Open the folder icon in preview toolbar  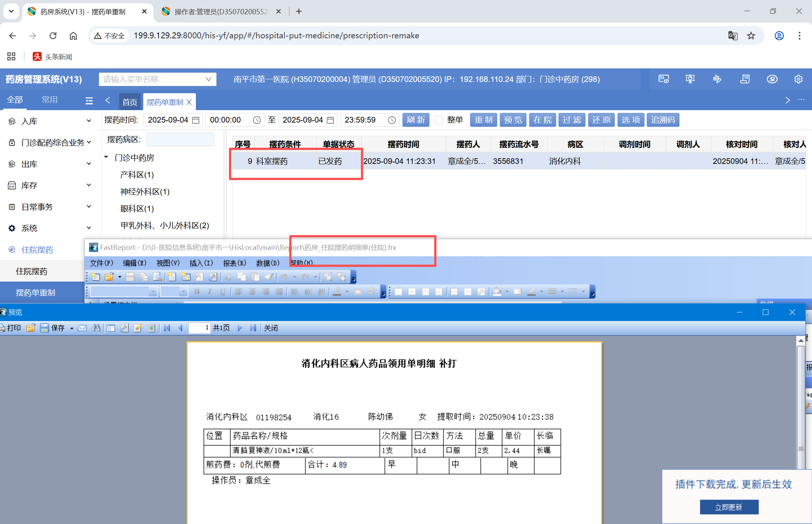click(x=31, y=328)
